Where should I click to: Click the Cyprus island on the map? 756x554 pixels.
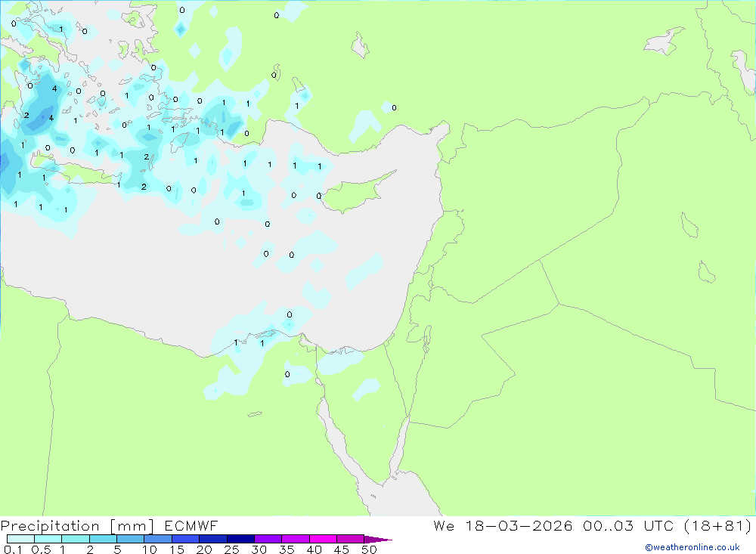355,192
